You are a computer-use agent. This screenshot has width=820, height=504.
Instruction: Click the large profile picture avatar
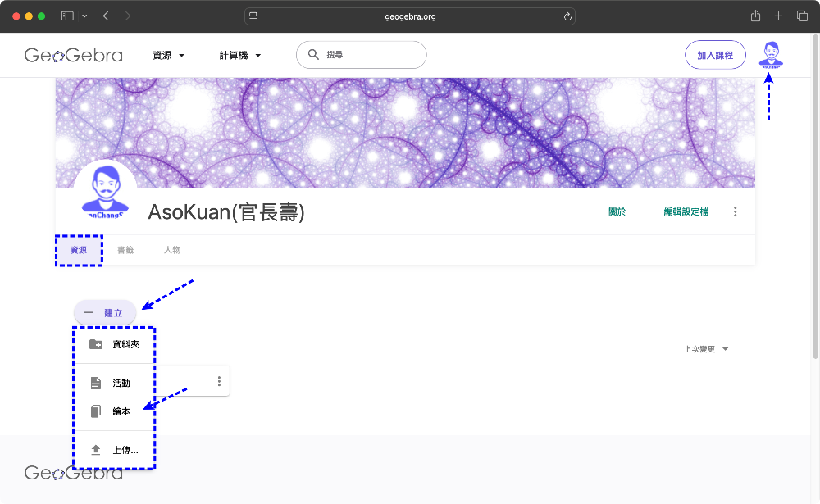pyautogui.click(x=106, y=192)
